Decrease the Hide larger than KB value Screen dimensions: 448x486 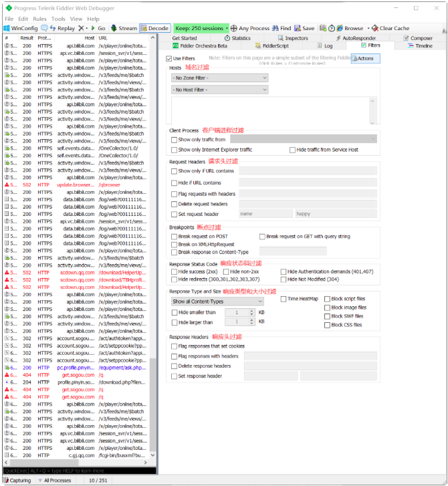click(x=251, y=324)
